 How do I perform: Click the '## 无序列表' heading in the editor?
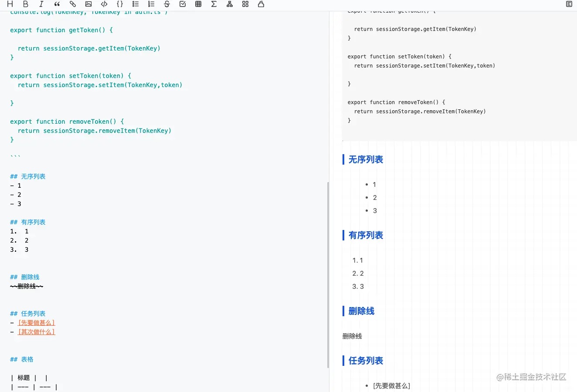click(28, 176)
